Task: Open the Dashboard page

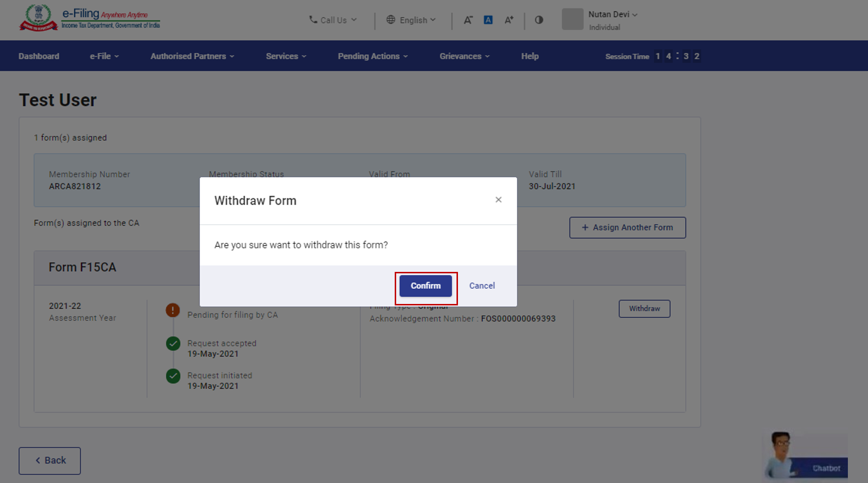Action: click(x=39, y=56)
